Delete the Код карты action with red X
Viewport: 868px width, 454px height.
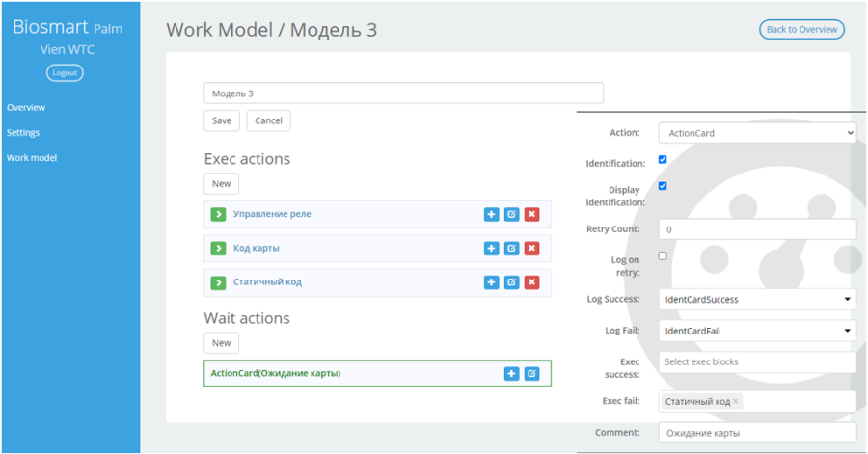(532, 249)
